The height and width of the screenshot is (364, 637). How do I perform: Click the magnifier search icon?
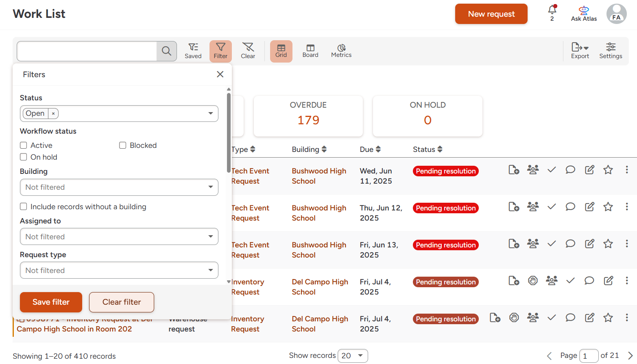(166, 51)
